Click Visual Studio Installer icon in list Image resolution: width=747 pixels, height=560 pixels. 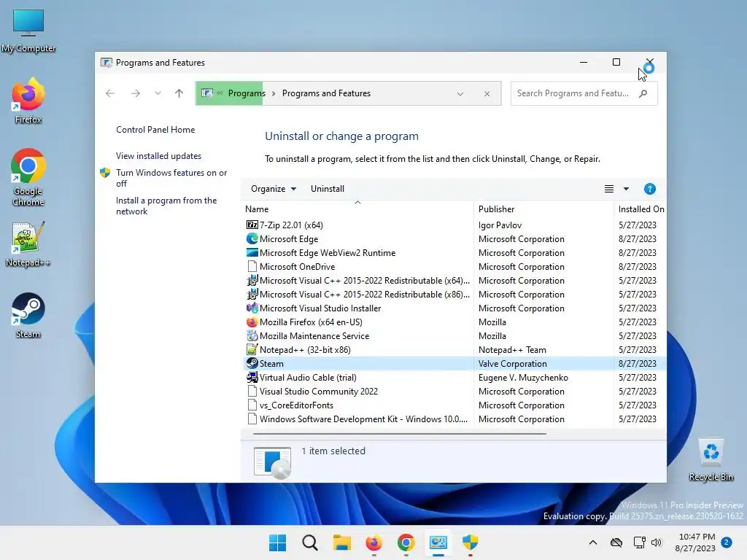tap(252, 308)
